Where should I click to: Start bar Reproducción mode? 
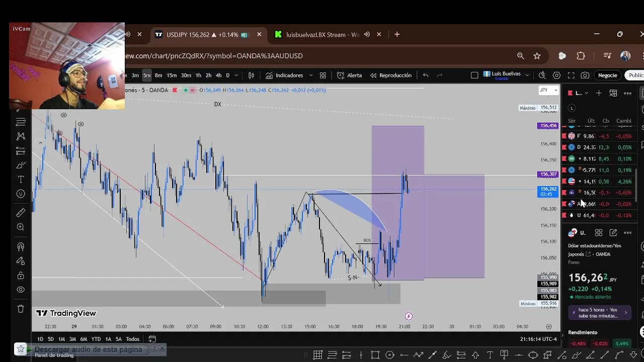pos(390,75)
